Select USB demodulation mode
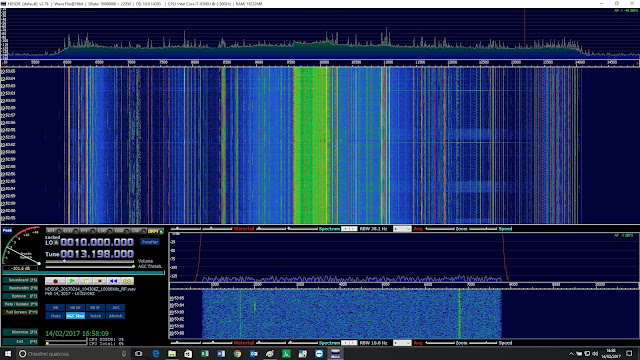The image size is (640, 360). pos(121,231)
